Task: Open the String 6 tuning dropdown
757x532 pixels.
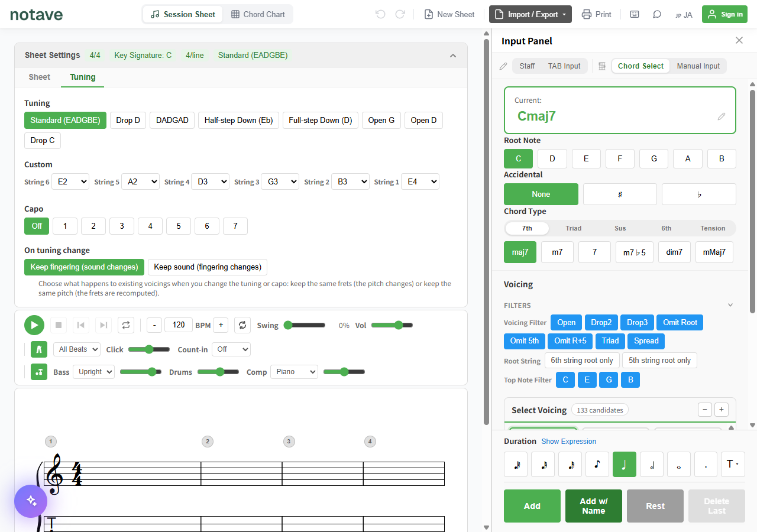Action: [70, 181]
